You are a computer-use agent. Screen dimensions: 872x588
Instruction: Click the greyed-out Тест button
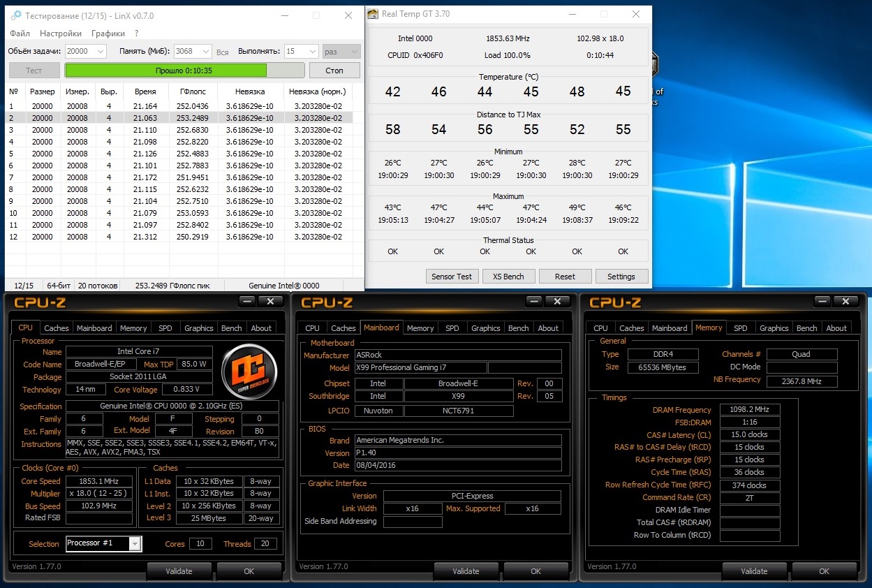(x=34, y=70)
